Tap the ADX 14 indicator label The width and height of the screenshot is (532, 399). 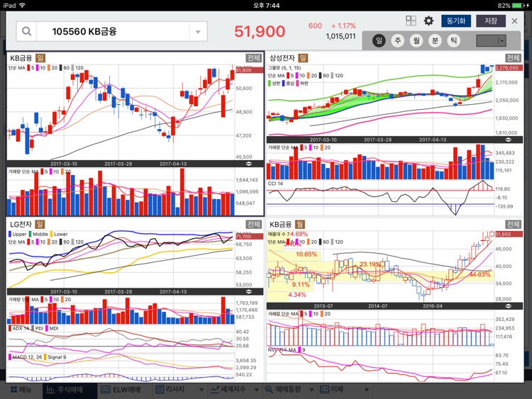pos(21,328)
